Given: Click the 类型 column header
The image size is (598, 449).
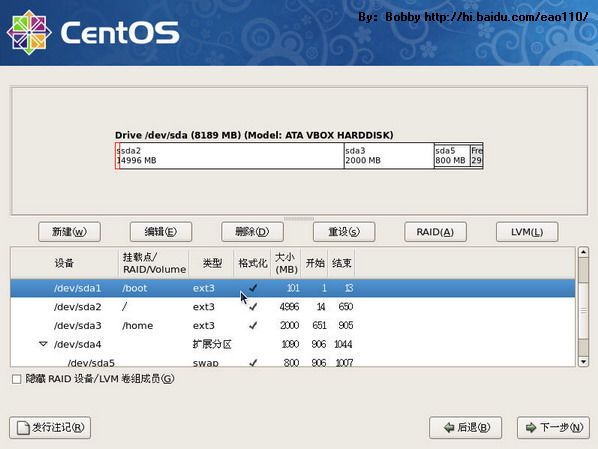Looking at the screenshot, I should (211, 263).
